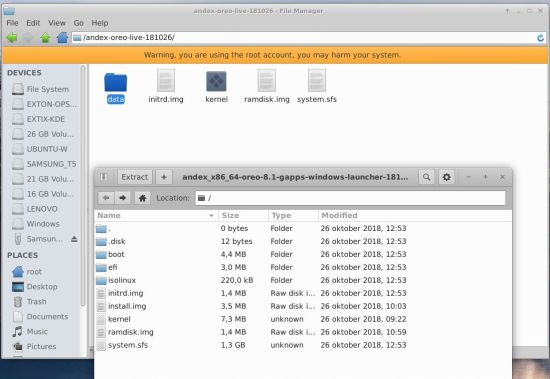Open archive manager gear menu
Screen dimensions: 550x379
coord(447,177)
